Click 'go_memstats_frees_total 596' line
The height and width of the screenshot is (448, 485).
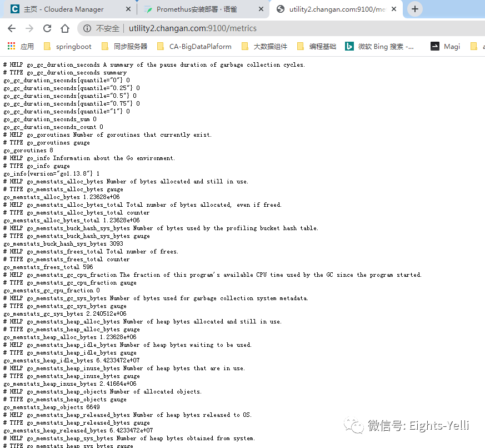pos(48,267)
